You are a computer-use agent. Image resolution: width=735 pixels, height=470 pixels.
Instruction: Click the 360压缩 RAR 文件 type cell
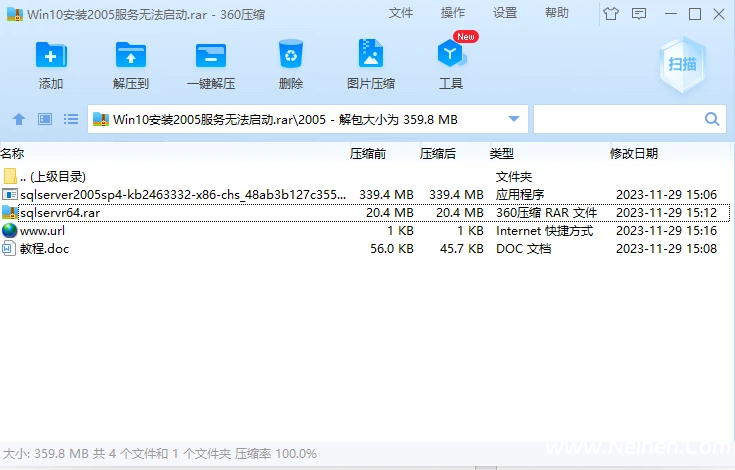coord(547,213)
